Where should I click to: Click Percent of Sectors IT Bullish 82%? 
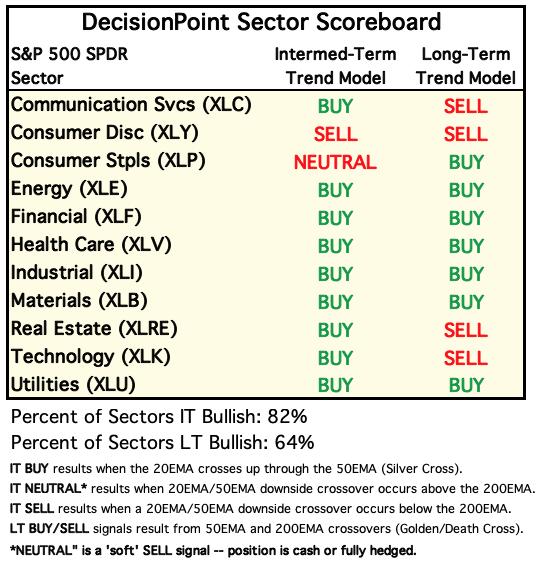(159, 417)
